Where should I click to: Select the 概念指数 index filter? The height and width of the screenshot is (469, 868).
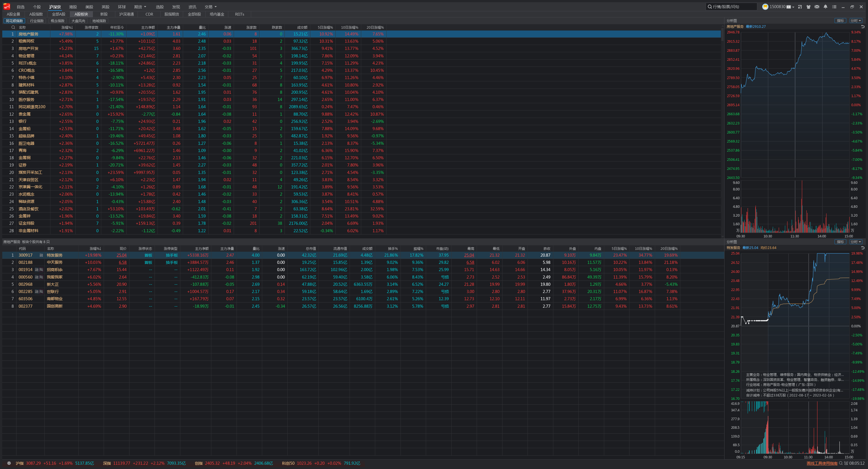pyautogui.click(x=57, y=21)
